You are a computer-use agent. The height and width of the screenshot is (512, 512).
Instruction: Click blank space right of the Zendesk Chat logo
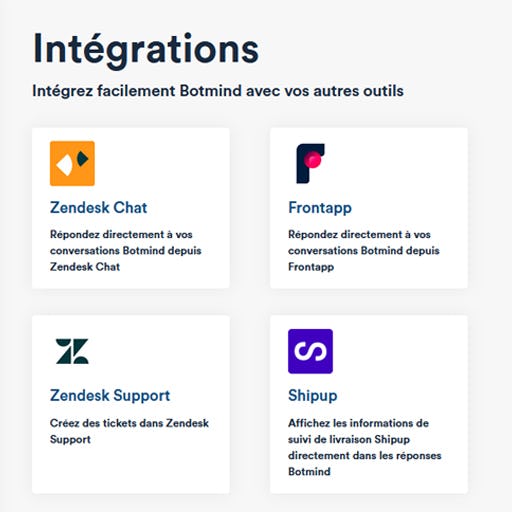click(160, 163)
